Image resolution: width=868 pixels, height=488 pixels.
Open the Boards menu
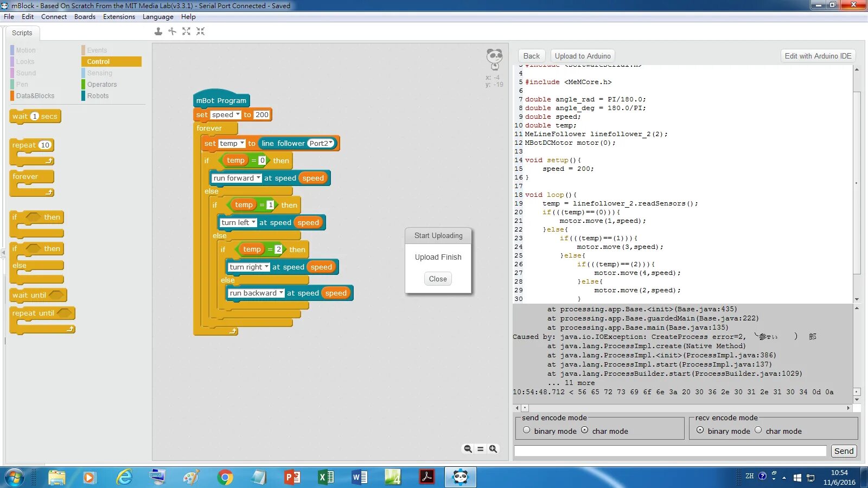[85, 17]
